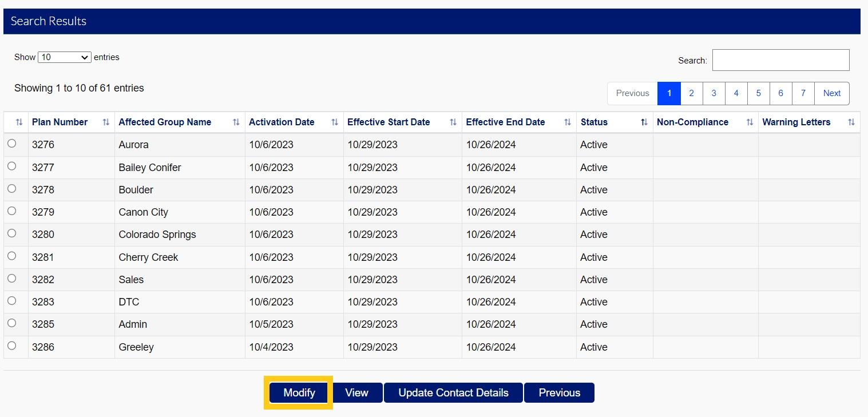This screenshot has width=868, height=417.
Task: Click the Search input field
Action: tap(780, 60)
